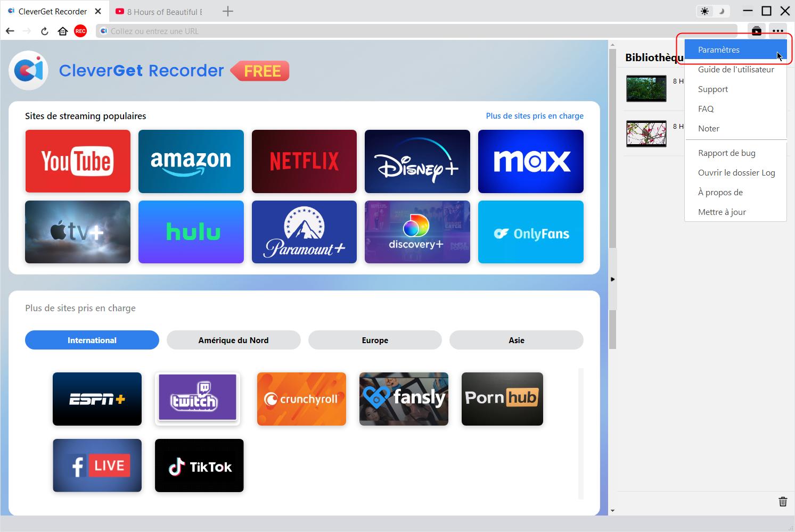Click the URL address field
795x532 pixels.
coord(416,31)
